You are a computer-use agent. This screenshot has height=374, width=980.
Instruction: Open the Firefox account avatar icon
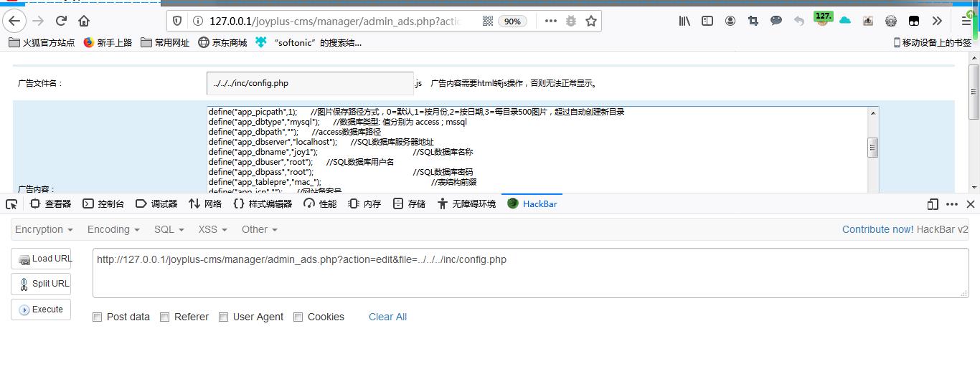pos(730,21)
